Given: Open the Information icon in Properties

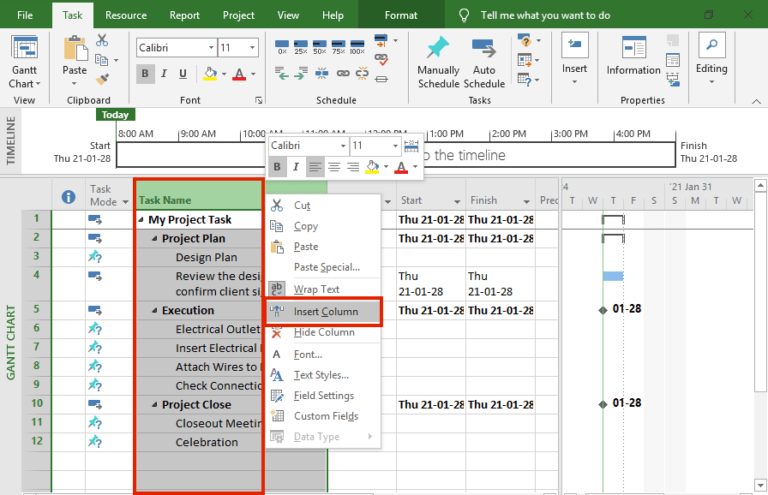Looking at the screenshot, I should tap(633, 49).
